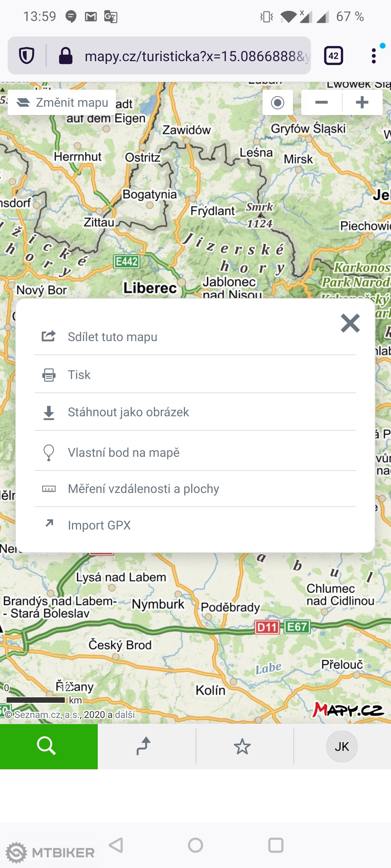Open browser three-dot menu

coord(374,56)
